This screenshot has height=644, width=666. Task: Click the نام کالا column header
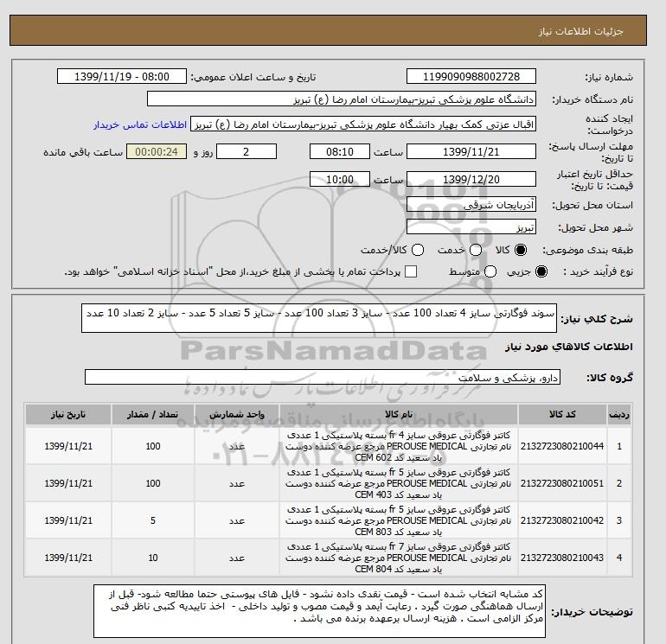399,415
